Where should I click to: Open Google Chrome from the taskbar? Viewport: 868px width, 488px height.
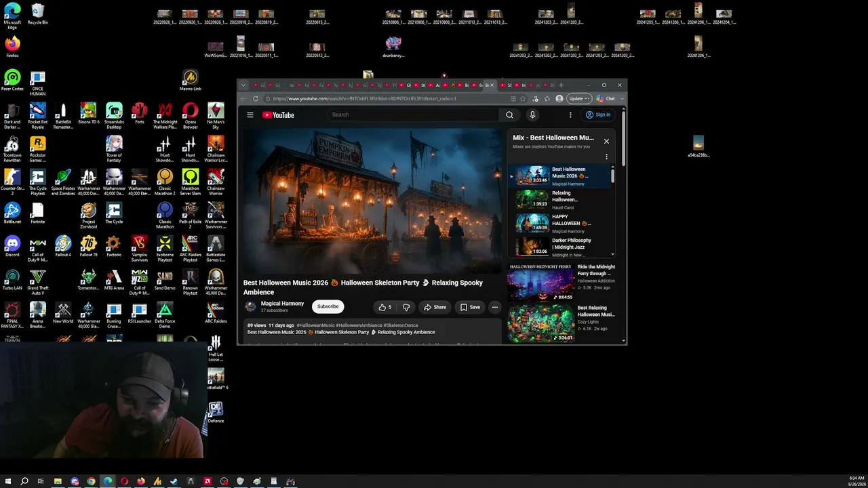click(x=91, y=482)
